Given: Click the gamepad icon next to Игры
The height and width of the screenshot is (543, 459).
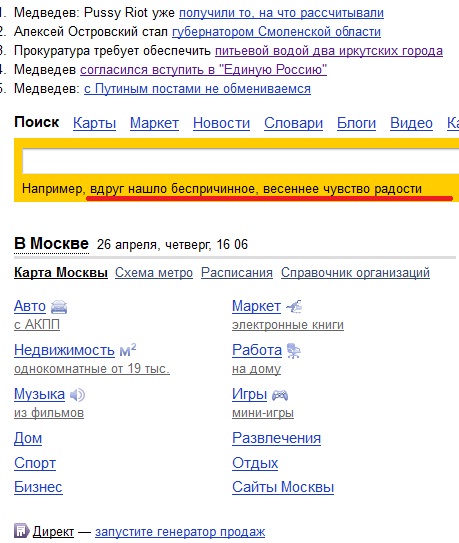Looking at the screenshot, I should (x=280, y=395).
